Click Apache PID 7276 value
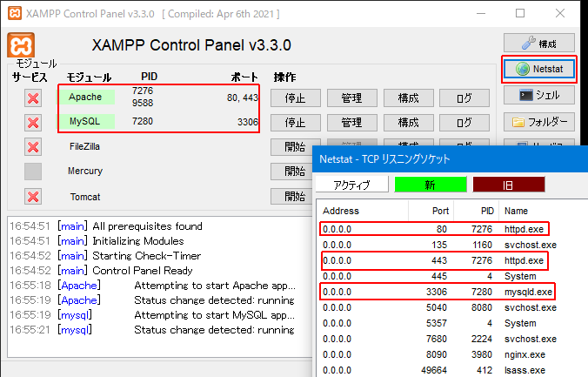 (143, 91)
